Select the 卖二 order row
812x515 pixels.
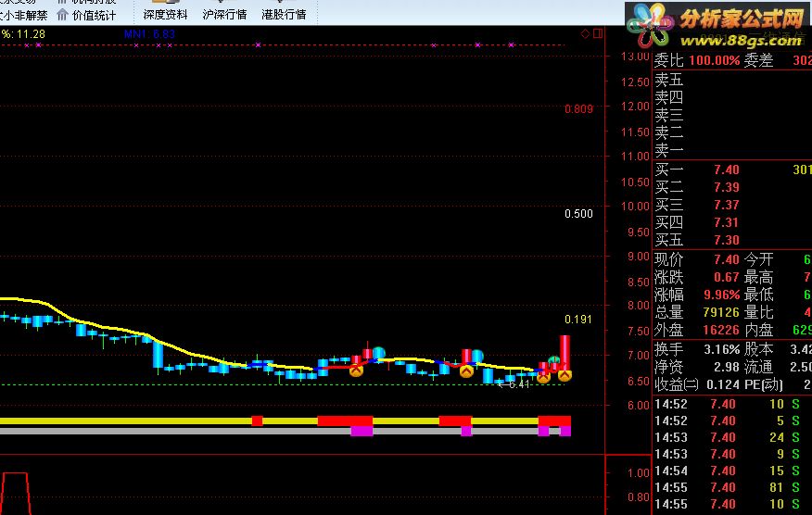coord(732,133)
